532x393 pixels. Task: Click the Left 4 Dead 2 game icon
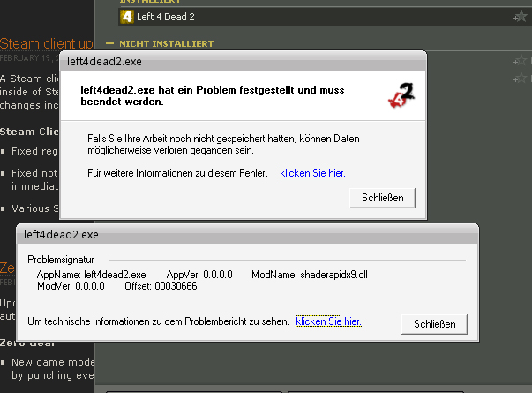point(127,17)
